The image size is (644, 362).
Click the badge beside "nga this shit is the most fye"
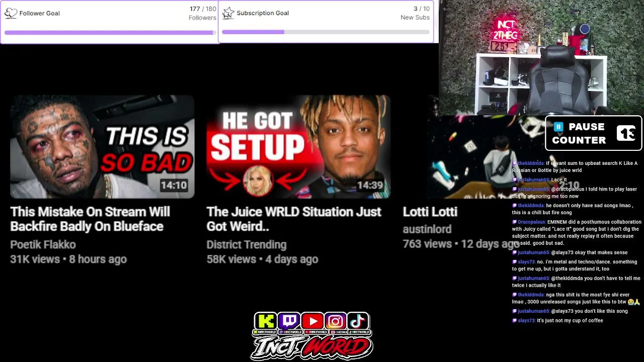coord(515,295)
